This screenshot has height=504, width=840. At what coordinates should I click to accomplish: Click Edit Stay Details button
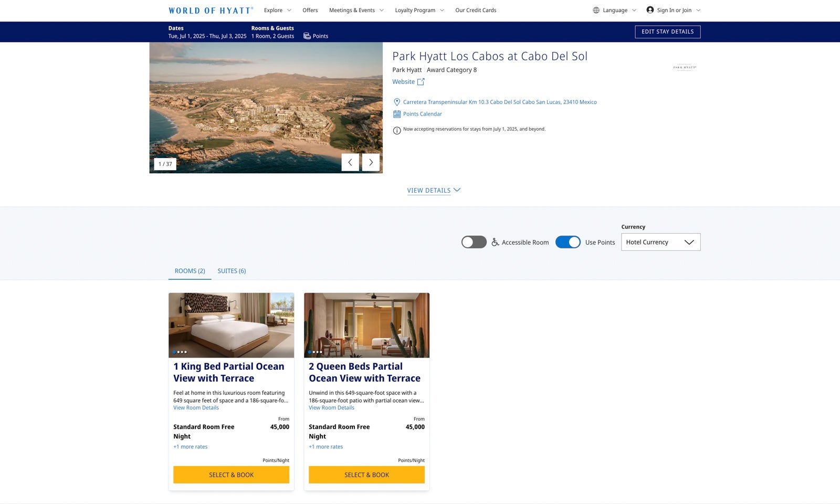coord(668,32)
